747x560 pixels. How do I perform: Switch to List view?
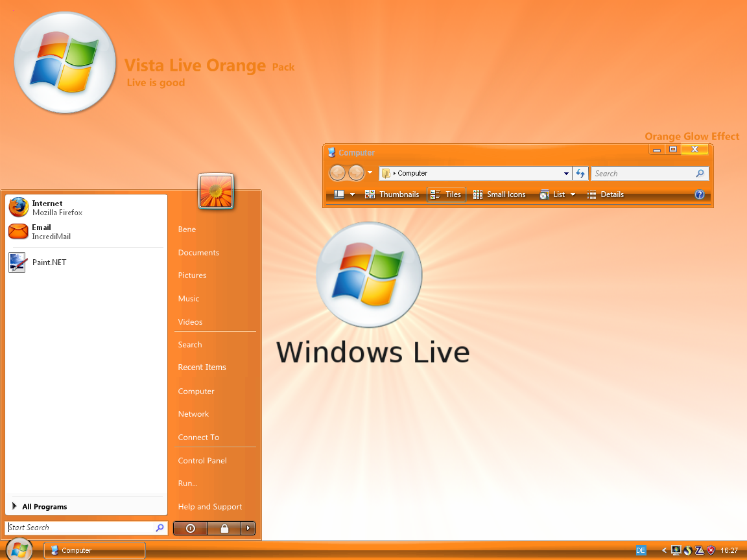coord(552,194)
